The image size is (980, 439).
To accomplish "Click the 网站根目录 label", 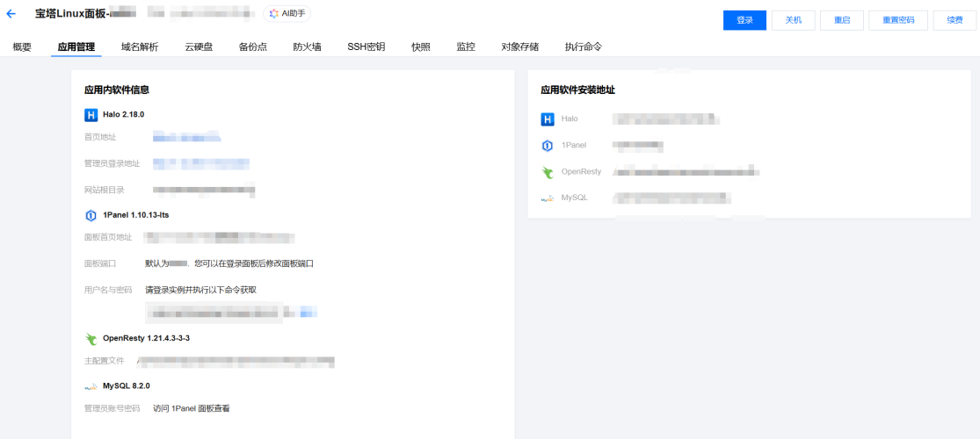I will (104, 190).
